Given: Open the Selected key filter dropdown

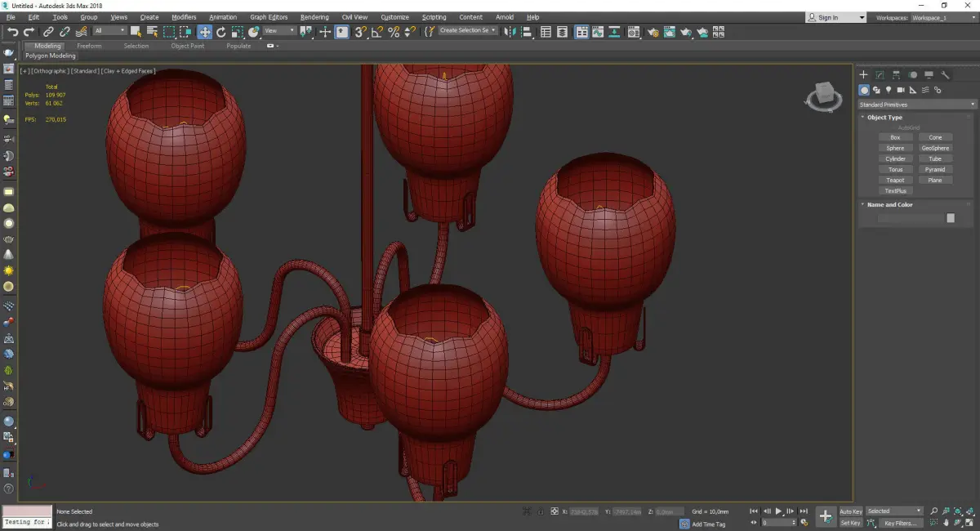Looking at the screenshot, I should pyautogui.click(x=894, y=511).
